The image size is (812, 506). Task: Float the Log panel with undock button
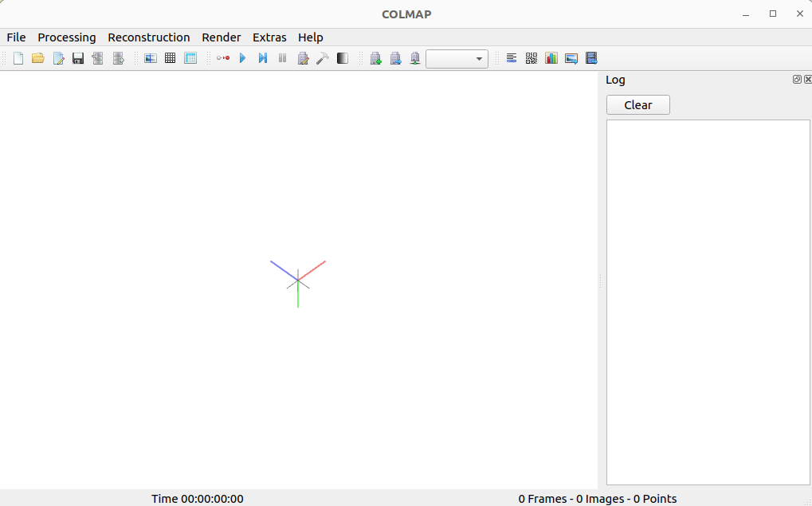pos(797,80)
